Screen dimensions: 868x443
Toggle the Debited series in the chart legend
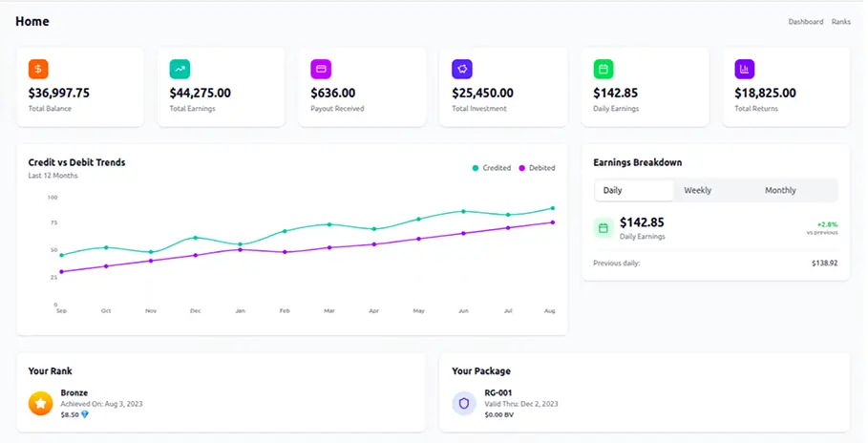[537, 168]
